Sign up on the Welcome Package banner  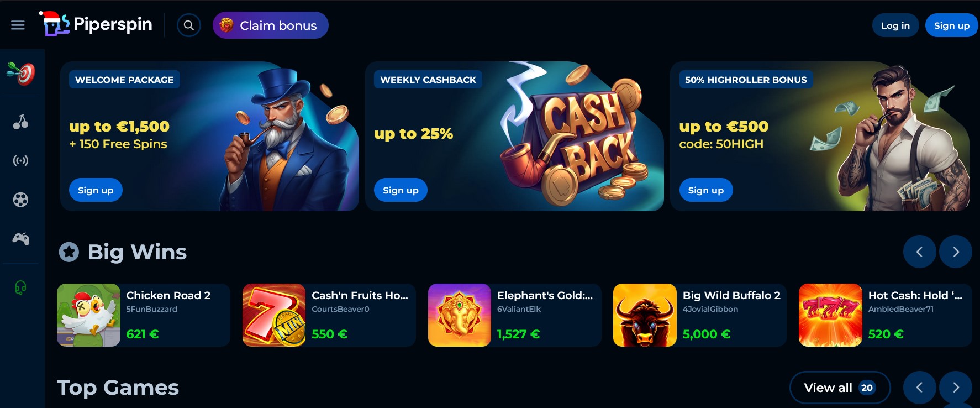click(96, 190)
